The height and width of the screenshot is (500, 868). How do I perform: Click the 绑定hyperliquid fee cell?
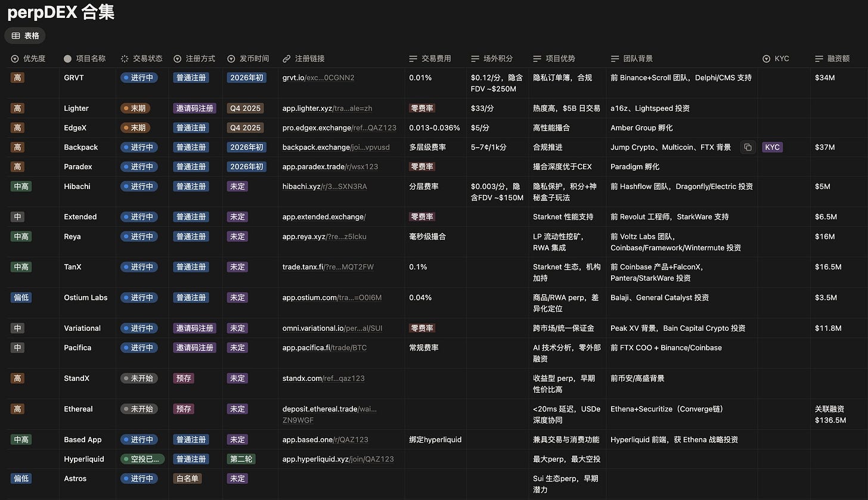pos(436,439)
